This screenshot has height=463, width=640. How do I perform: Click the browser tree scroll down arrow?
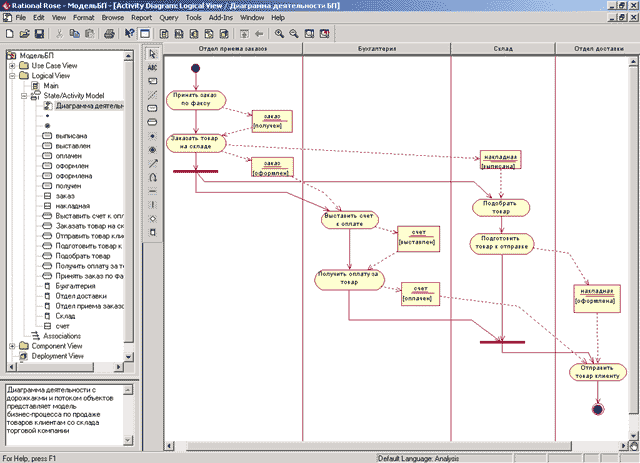[128, 356]
